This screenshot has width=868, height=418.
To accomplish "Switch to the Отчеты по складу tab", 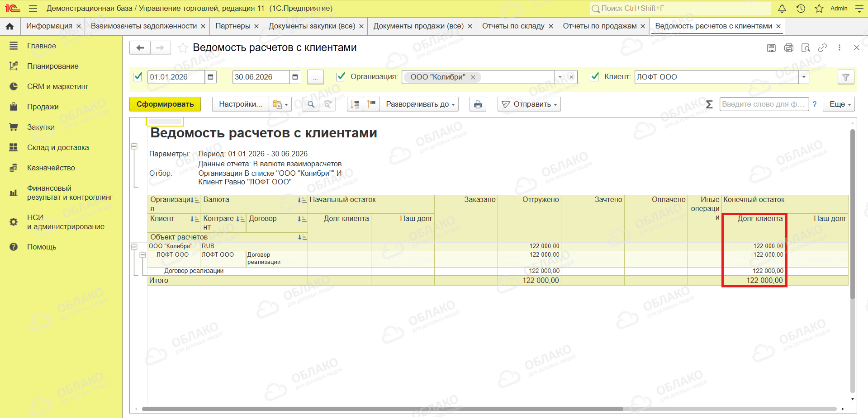I will click(x=513, y=26).
